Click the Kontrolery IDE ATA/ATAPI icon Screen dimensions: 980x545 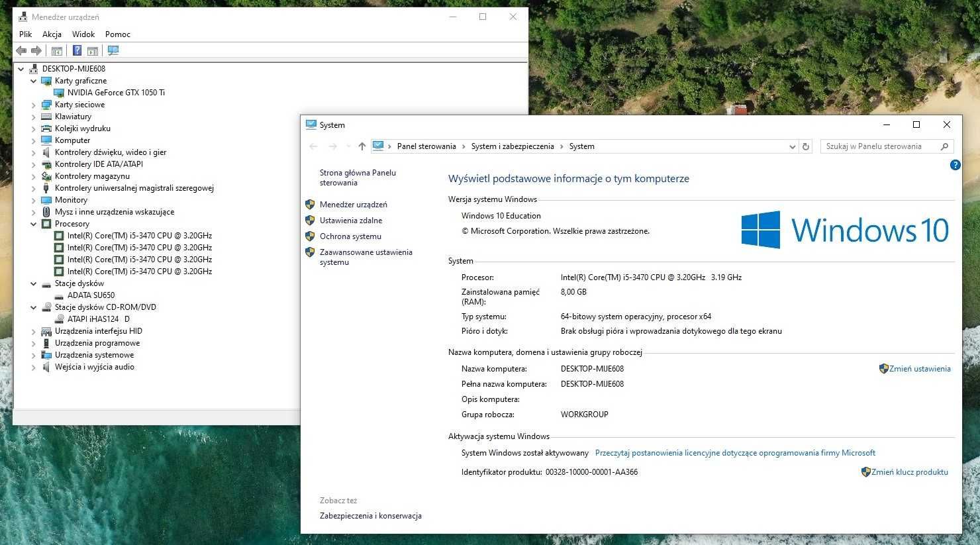coord(46,164)
